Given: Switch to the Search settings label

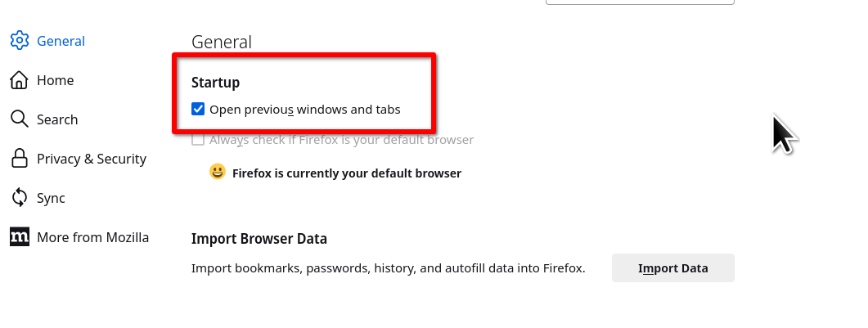Looking at the screenshot, I should [x=57, y=119].
